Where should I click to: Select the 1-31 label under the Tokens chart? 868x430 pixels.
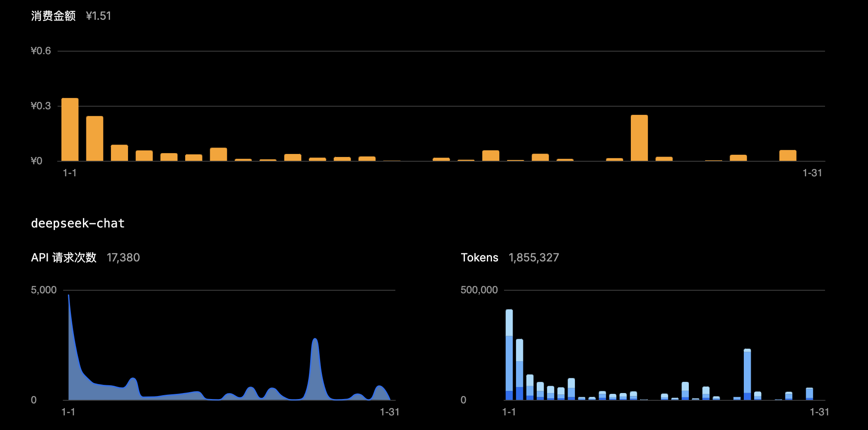[819, 412]
